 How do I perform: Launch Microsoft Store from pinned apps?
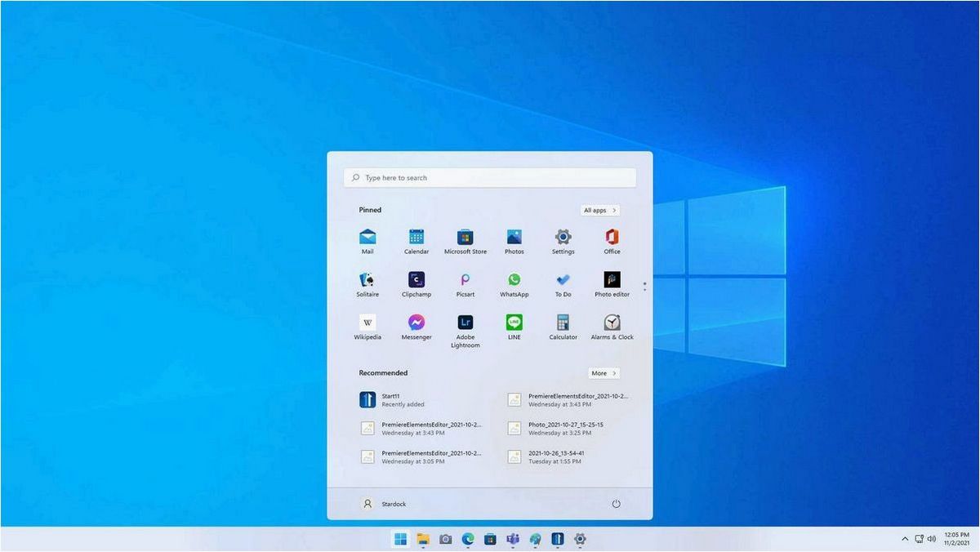tap(465, 241)
